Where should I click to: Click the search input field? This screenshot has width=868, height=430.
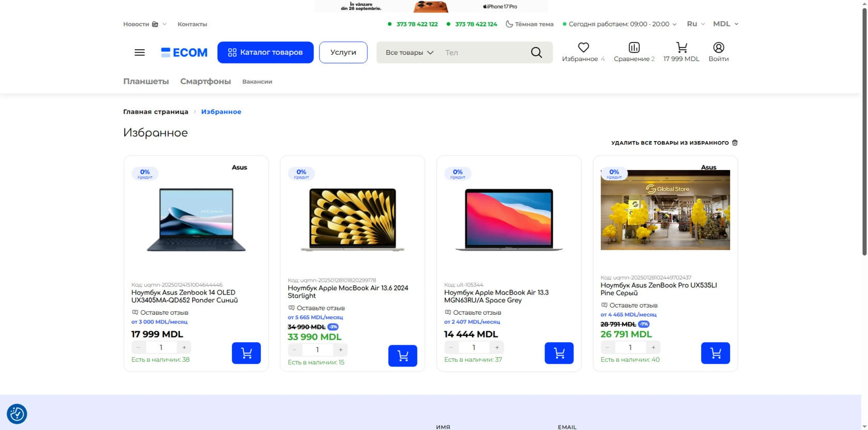483,52
